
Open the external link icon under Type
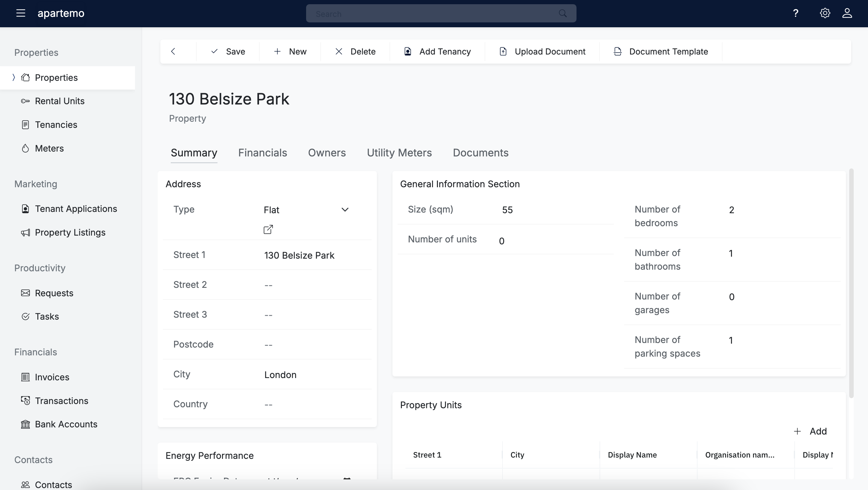[x=268, y=229]
